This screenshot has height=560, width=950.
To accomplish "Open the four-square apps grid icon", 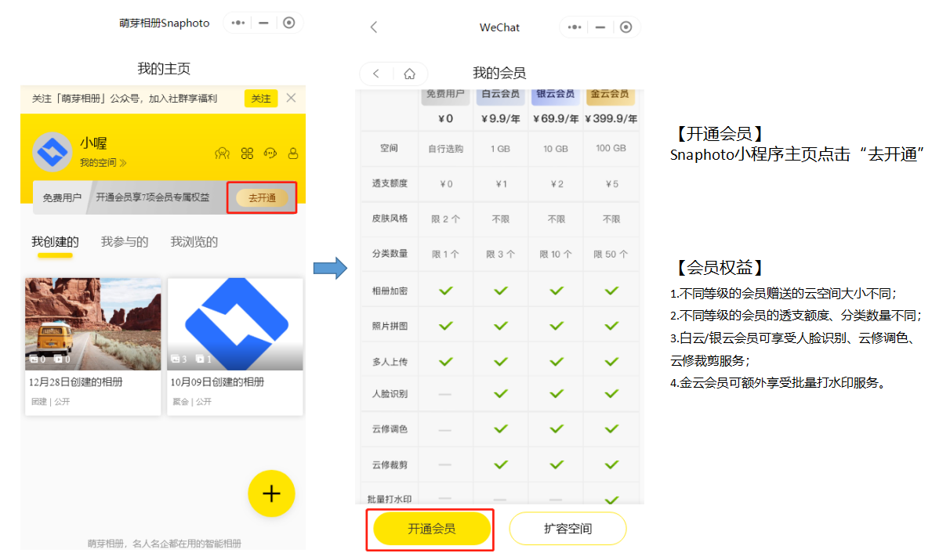I will tap(247, 154).
